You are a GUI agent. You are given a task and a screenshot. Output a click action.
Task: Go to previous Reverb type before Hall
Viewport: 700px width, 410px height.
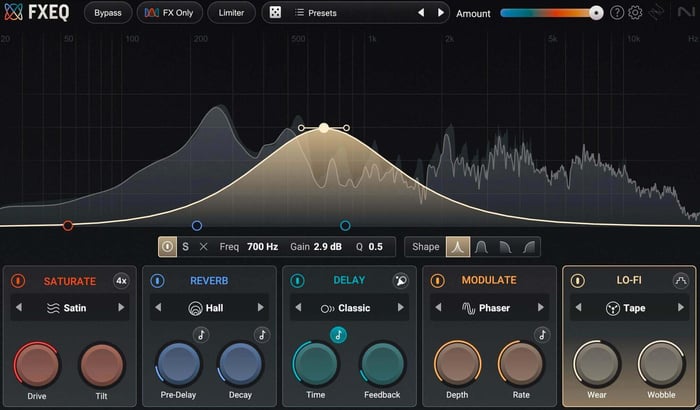158,307
